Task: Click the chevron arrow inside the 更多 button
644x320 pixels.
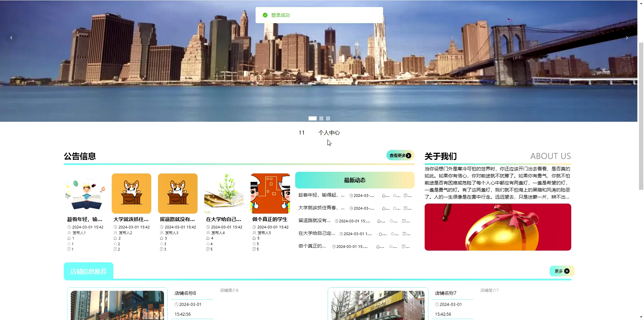Action: pyautogui.click(x=567, y=271)
